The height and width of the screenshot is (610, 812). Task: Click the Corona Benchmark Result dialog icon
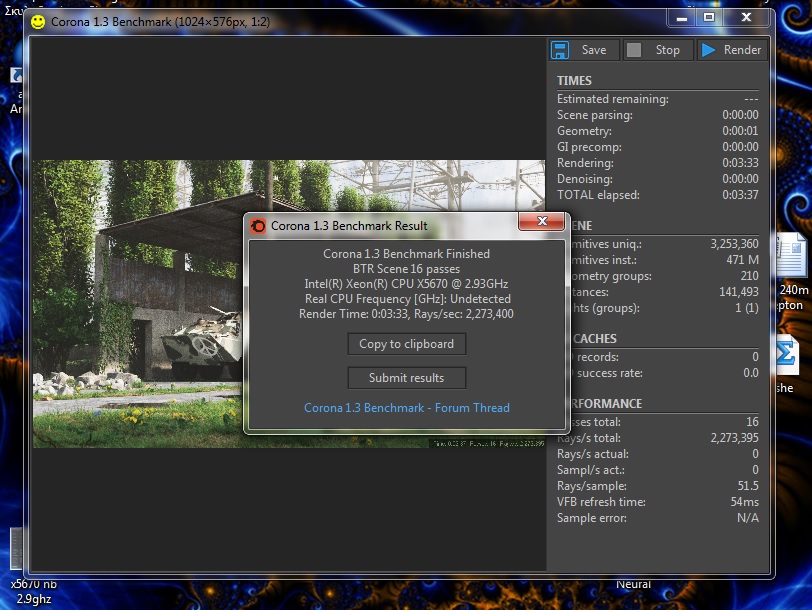(x=258, y=226)
